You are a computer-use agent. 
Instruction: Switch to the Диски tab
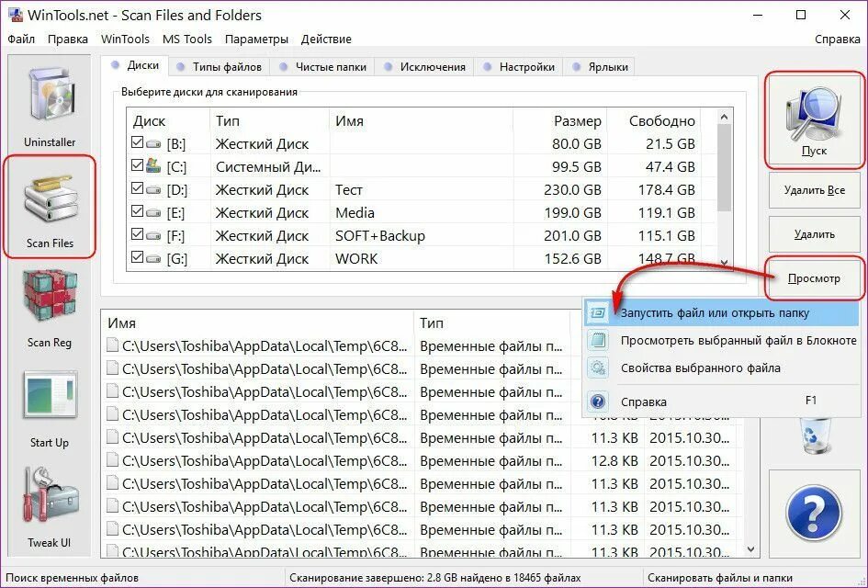pos(135,65)
